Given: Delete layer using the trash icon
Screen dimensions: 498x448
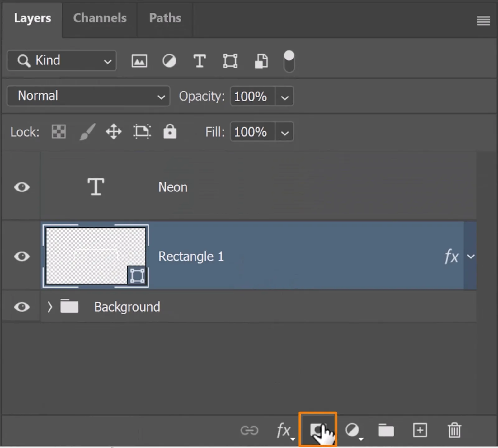Looking at the screenshot, I should click(x=454, y=431).
